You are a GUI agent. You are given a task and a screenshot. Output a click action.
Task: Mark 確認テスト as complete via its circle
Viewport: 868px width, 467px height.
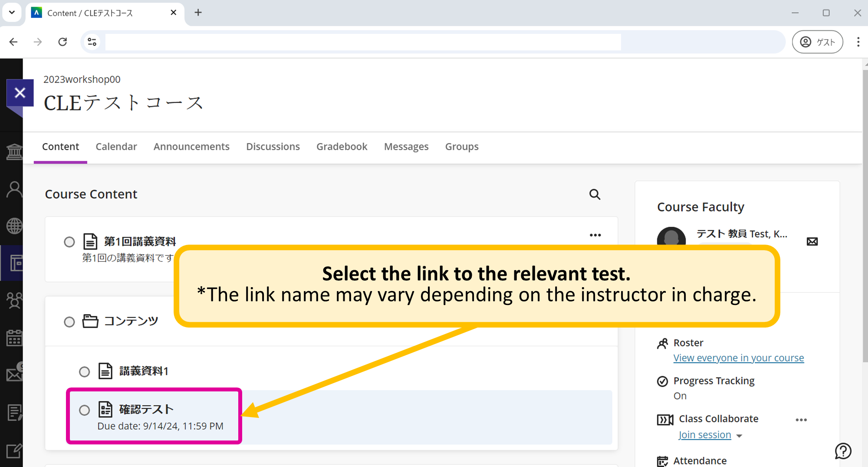84,410
